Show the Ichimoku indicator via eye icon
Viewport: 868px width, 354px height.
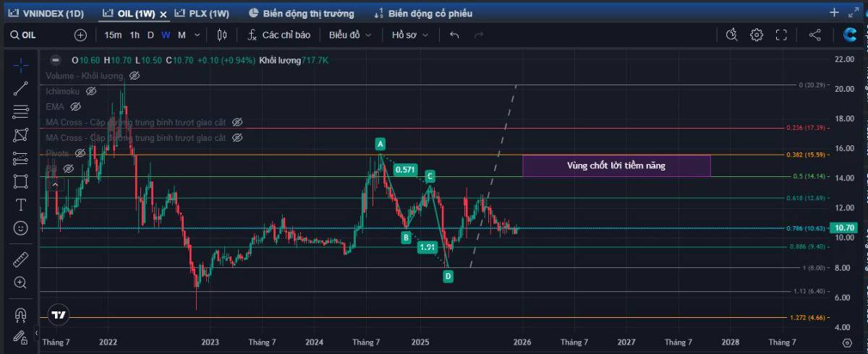click(x=91, y=92)
